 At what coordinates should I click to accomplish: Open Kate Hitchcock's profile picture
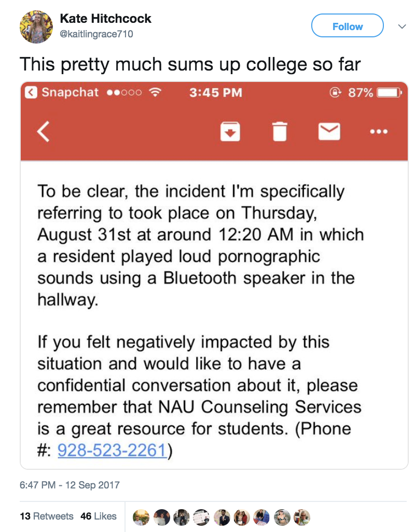[36, 27]
